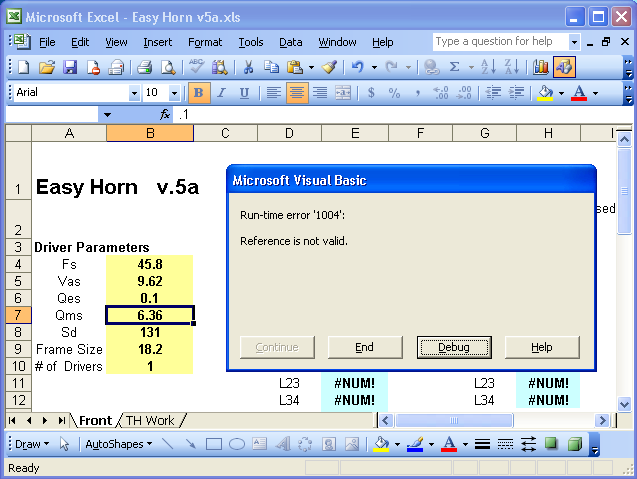Image resolution: width=637 pixels, height=479 pixels.
Task: Select the Arrow drawing tool
Action: click(x=190, y=444)
